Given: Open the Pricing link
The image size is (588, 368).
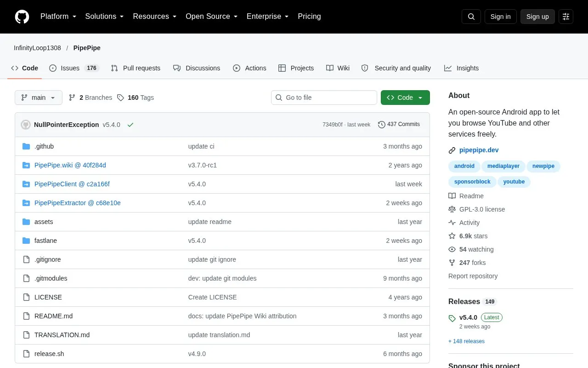Looking at the screenshot, I should tap(309, 17).
